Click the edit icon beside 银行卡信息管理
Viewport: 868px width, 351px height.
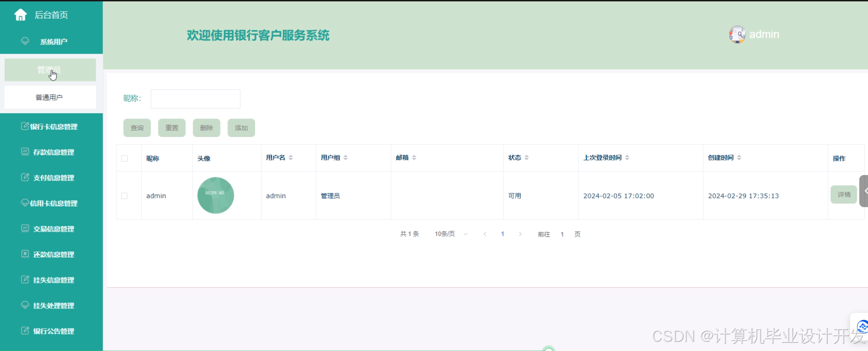pyautogui.click(x=25, y=126)
